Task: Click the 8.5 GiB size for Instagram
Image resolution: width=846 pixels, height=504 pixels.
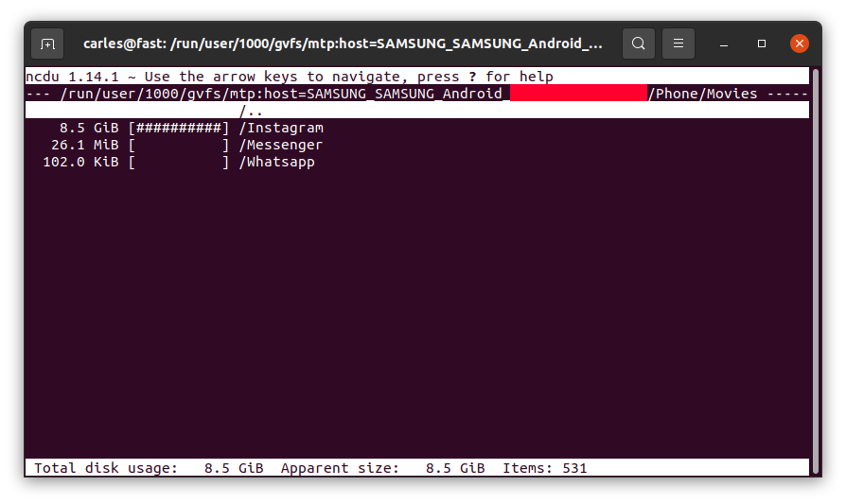Action: click(89, 128)
